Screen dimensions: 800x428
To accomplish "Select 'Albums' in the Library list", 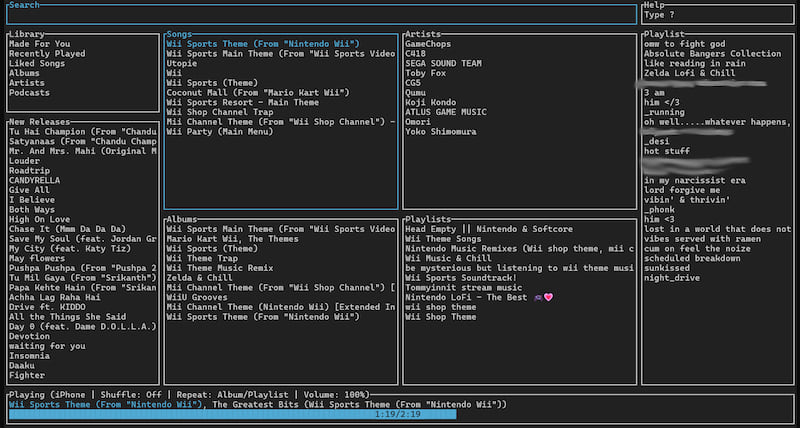I will pos(24,73).
